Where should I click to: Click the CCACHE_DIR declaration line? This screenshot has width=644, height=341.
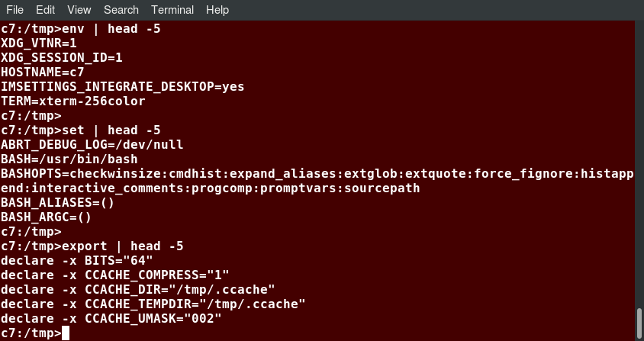[x=137, y=290]
